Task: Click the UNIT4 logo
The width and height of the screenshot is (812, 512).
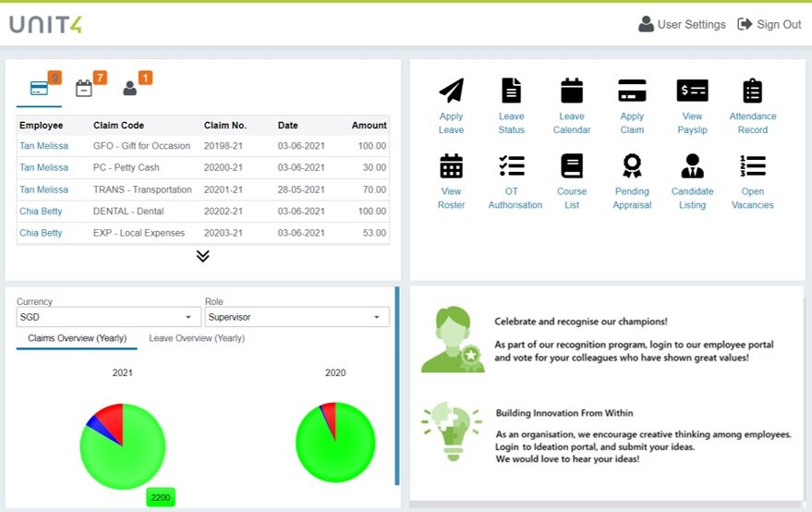Action: click(45, 24)
